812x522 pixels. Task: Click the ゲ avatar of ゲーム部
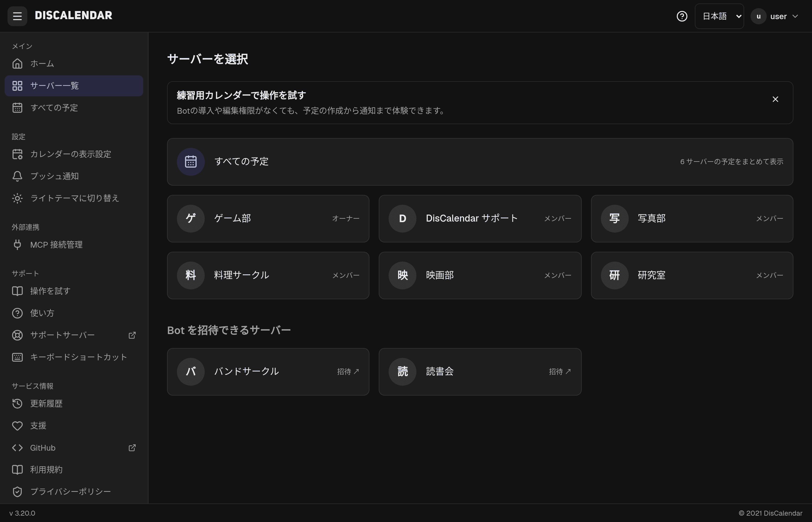[x=191, y=219]
